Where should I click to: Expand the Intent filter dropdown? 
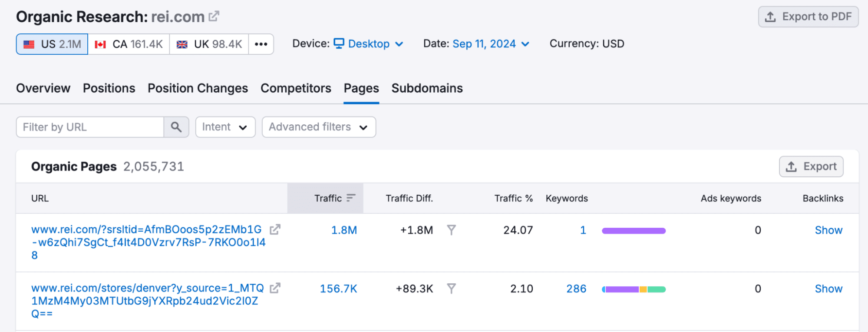225,127
